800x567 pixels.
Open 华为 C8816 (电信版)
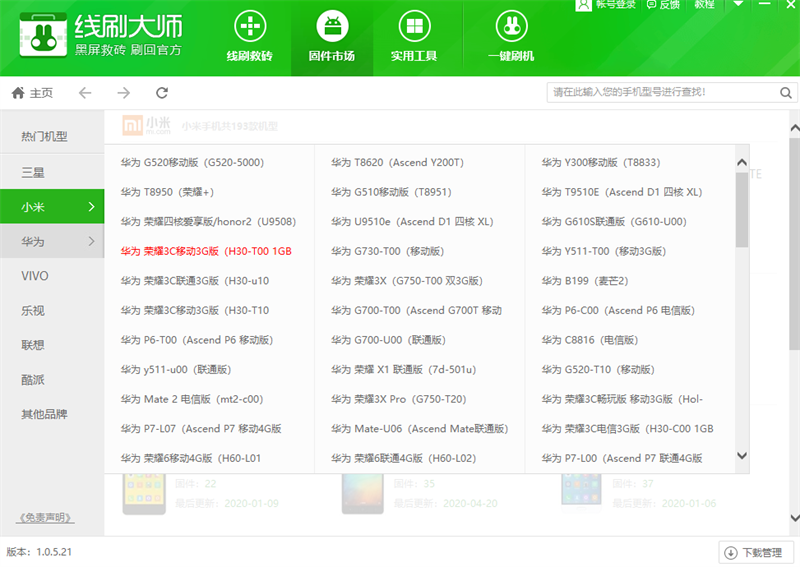coord(590,340)
